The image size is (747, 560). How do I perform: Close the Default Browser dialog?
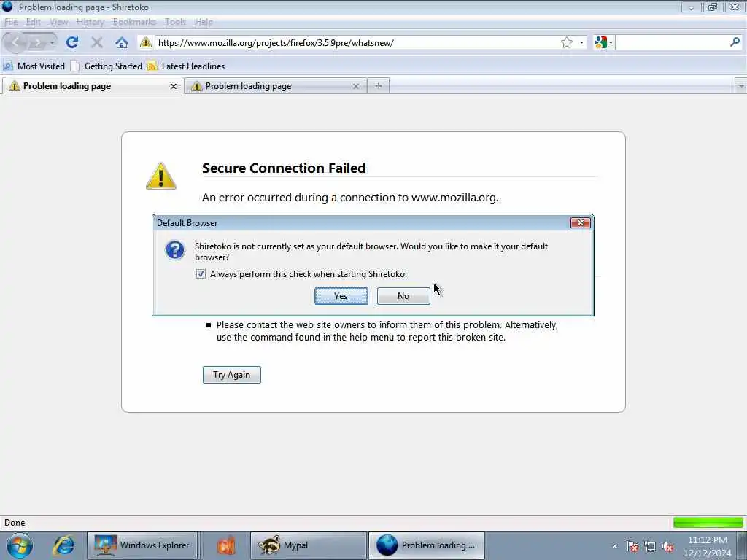click(x=580, y=223)
